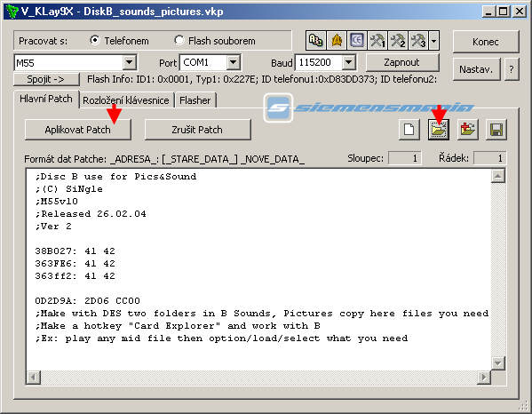Expand the 115200 baud rate dropdown

pos(348,62)
